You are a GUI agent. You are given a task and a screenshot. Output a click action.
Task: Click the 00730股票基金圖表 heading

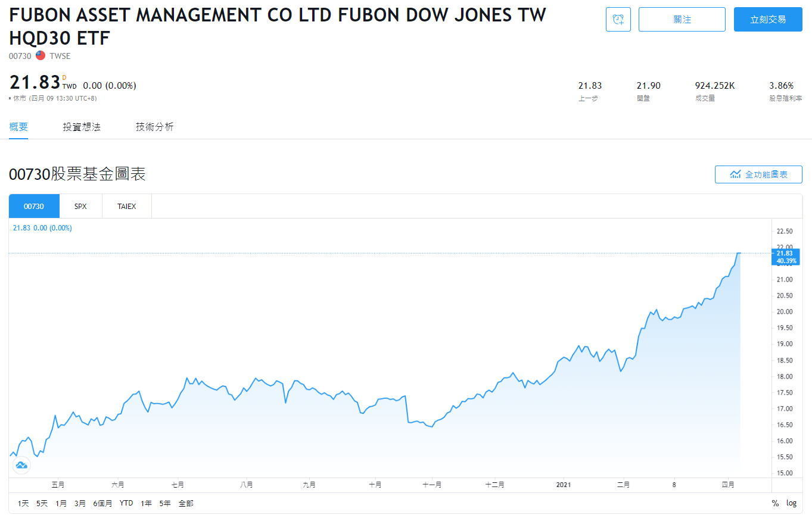click(x=77, y=174)
